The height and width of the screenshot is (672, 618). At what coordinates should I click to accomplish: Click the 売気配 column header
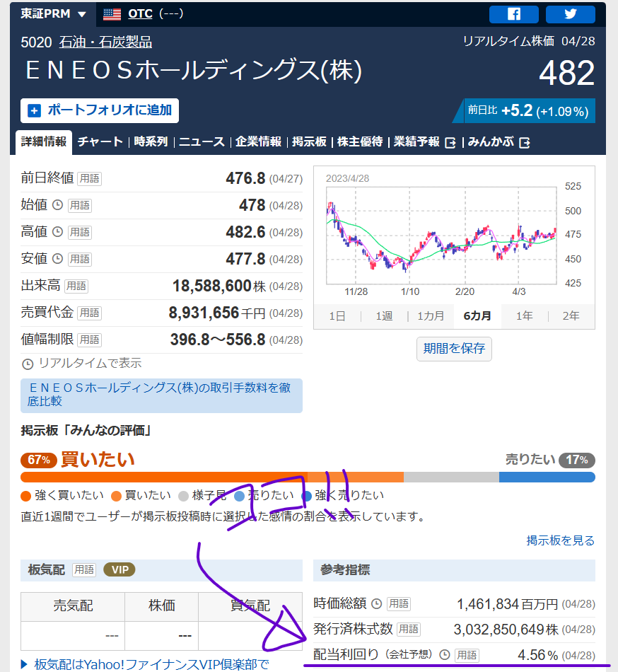pos(73,606)
